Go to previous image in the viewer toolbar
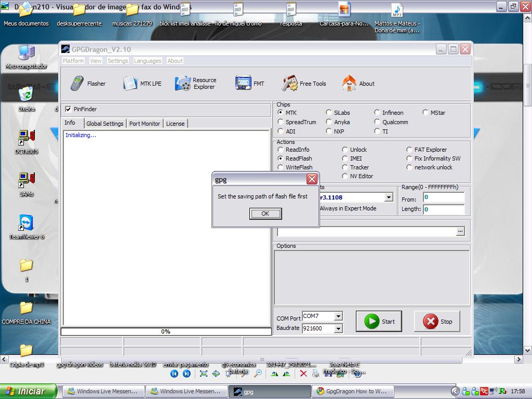This screenshot has width=532, height=399. [174, 374]
